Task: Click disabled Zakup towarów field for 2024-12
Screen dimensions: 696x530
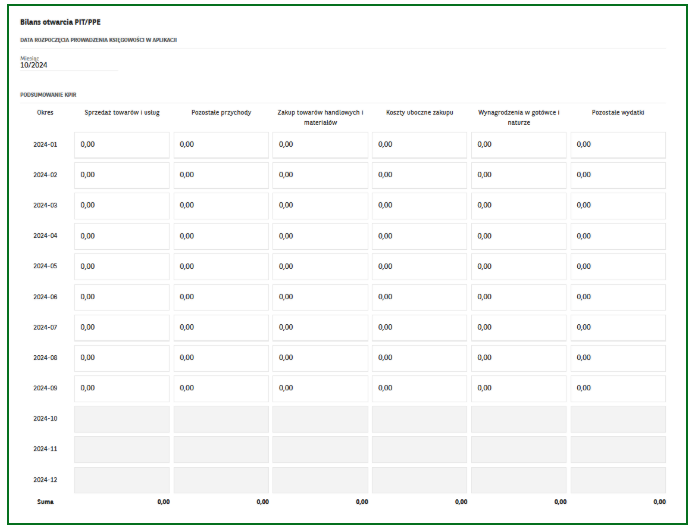Action: [x=320, y=480]
